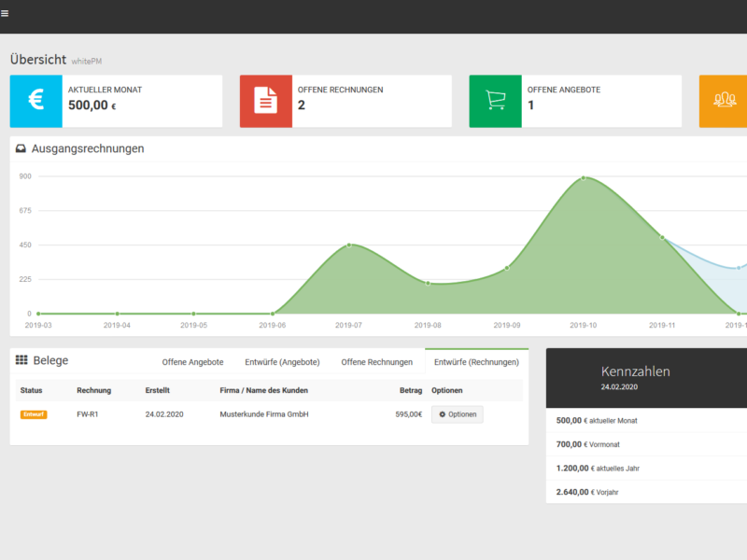The height and width of the screenshot is (560, 747).
Task: Click the 2019-11 x-axis label
Action: pyautogui.click(x=662, y=325)
